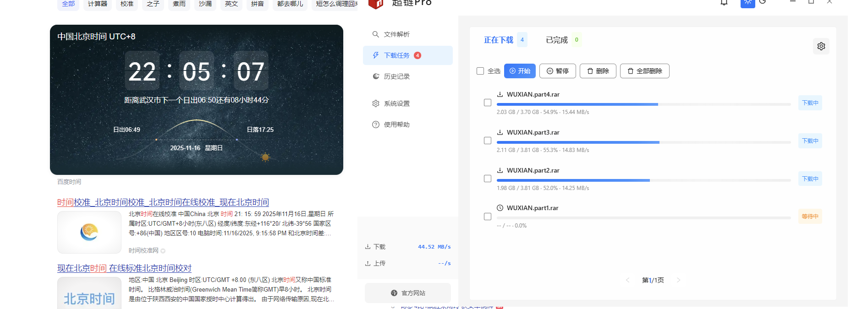Click the 超链Pro red app logo

pyautogui.click(x=376, y=4)
